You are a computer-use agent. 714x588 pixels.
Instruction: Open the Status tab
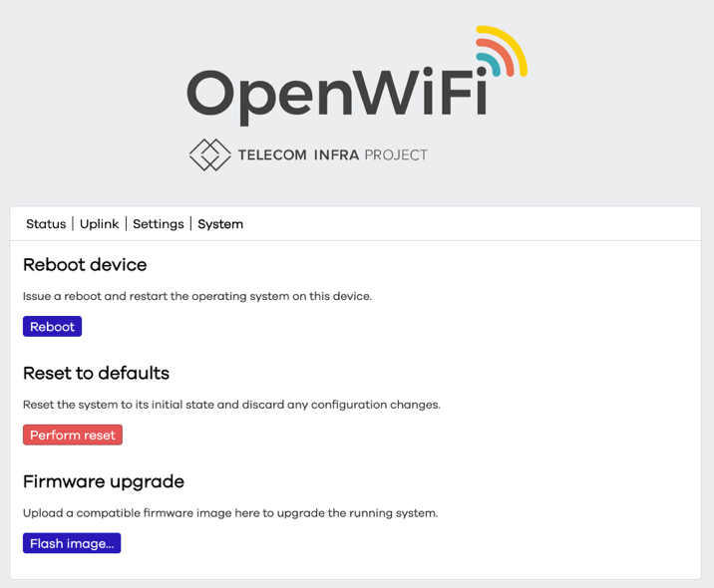click(46, 224)
